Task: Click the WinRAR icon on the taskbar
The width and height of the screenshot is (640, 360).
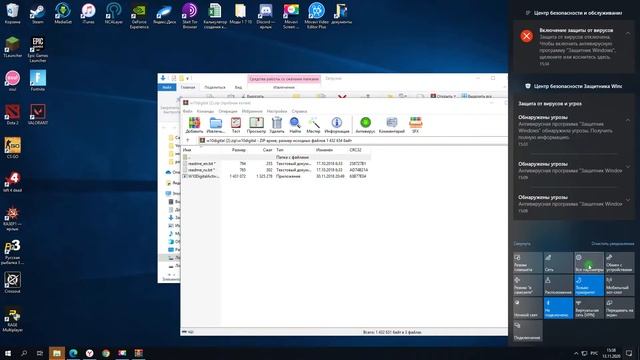Action: point(139,353)
